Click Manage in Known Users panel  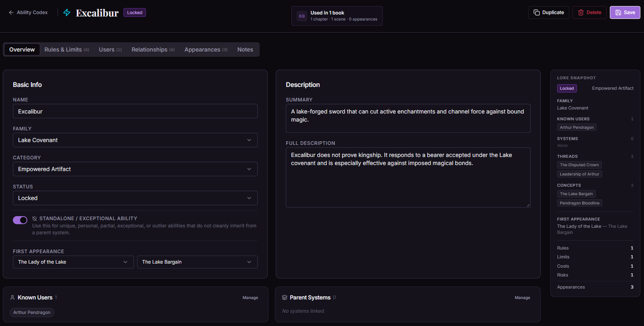point(250,298)
